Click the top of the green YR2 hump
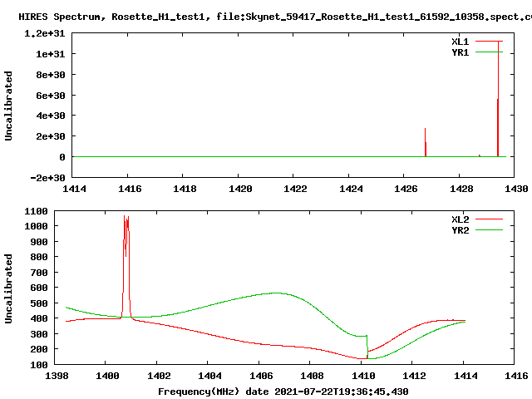The height and width of the screenshot is (399, 532). pyautogui.click(x=277, y=293)
